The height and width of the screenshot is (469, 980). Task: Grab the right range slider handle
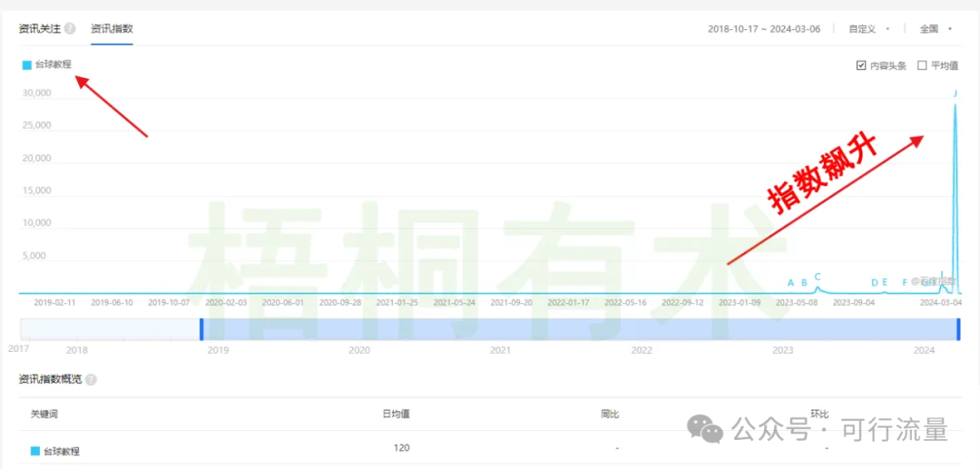(959, 329)
